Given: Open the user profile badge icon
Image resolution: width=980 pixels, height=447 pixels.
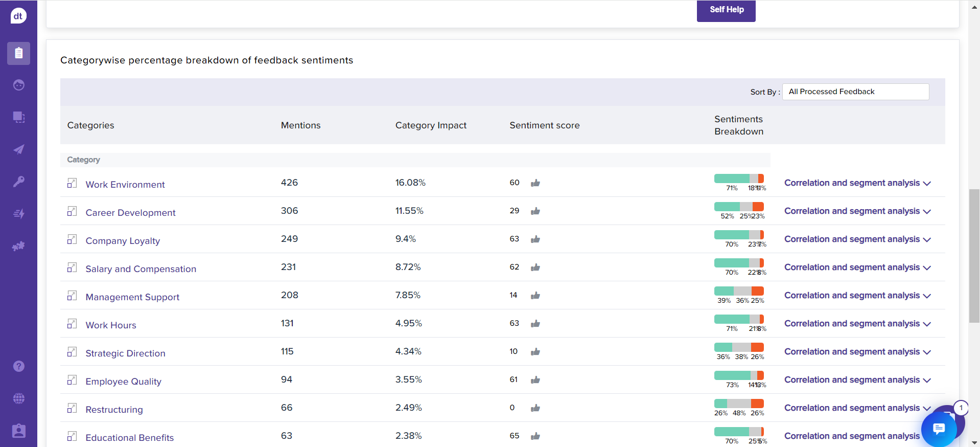Looking at the screenshot, I should 18,431.
